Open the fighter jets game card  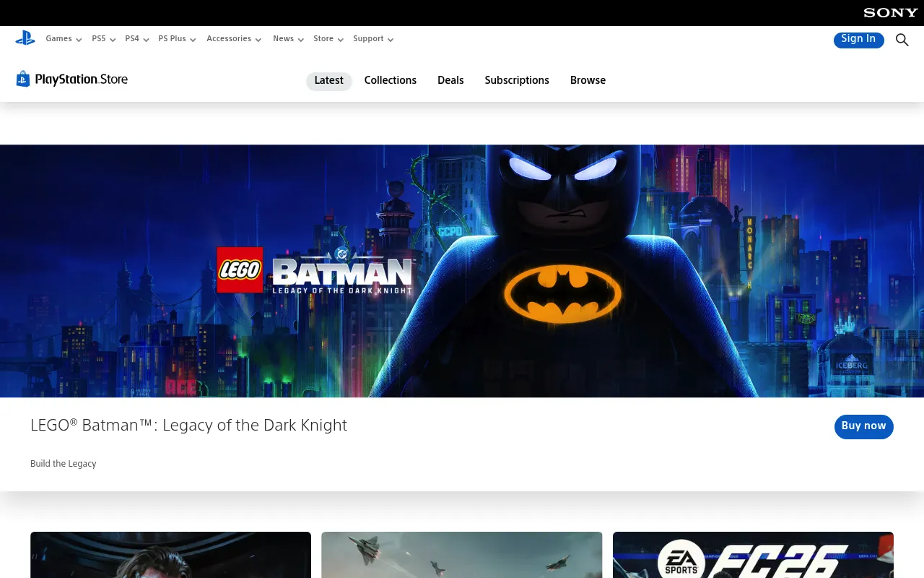click(x=462, y=555)
